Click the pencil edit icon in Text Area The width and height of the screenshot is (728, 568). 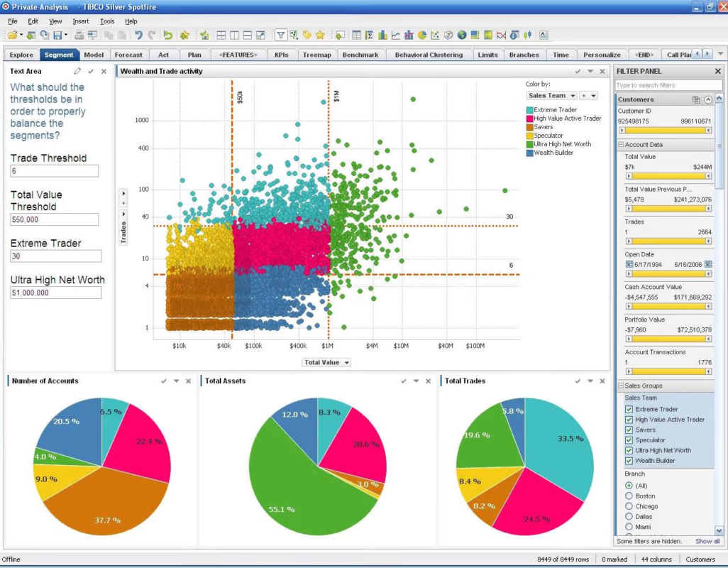click(x=77, y=71)
